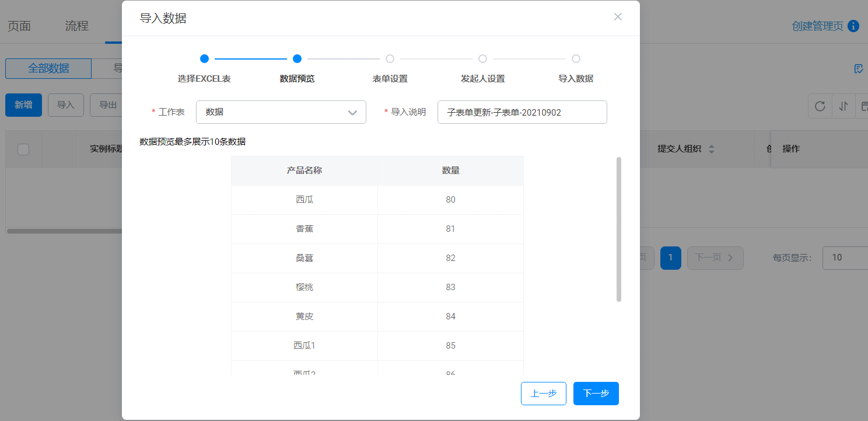Click the horizontal scrollbar under the table

tap(64, 231)
